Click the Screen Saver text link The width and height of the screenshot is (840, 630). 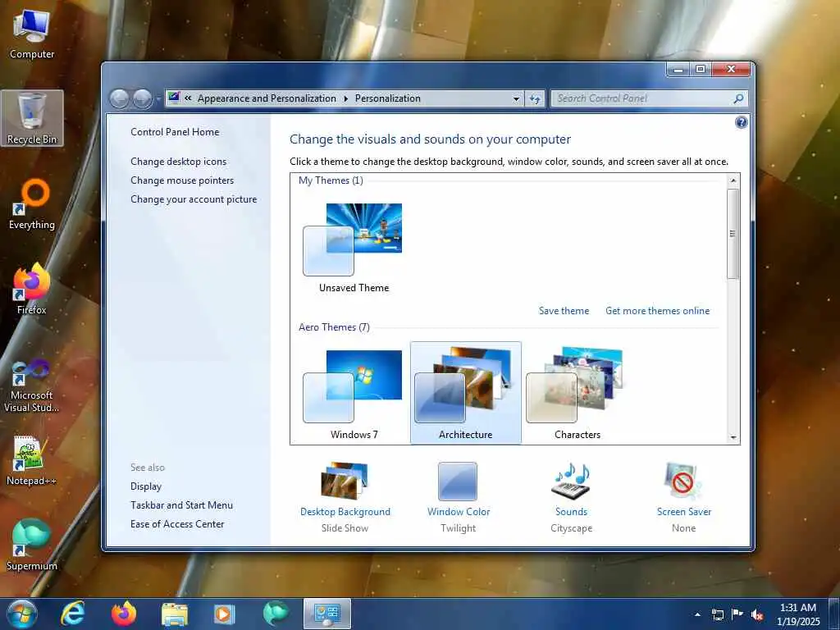point(684,512)
